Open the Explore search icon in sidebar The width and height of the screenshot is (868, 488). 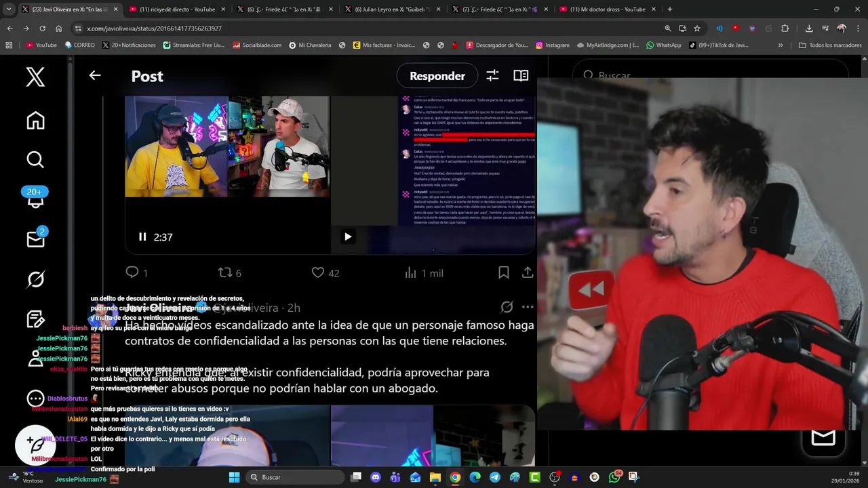pos(35,159)
